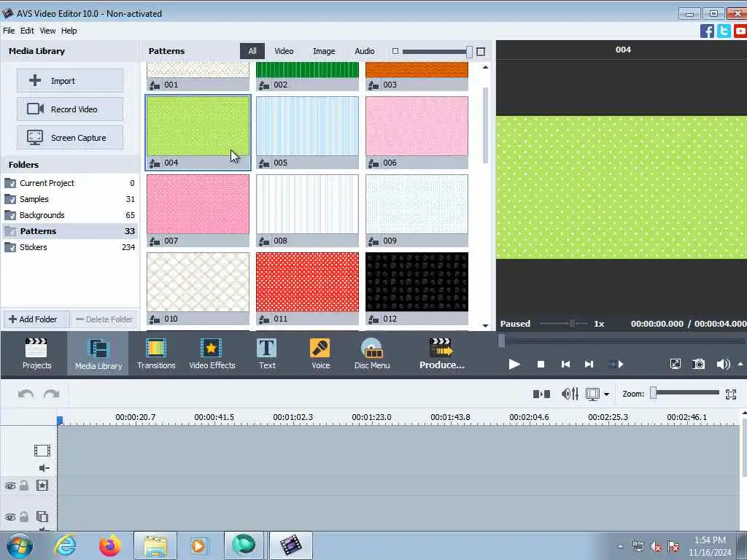Launch Firefox from the taskbar
The image size is (747, 560).
(109, 545)
